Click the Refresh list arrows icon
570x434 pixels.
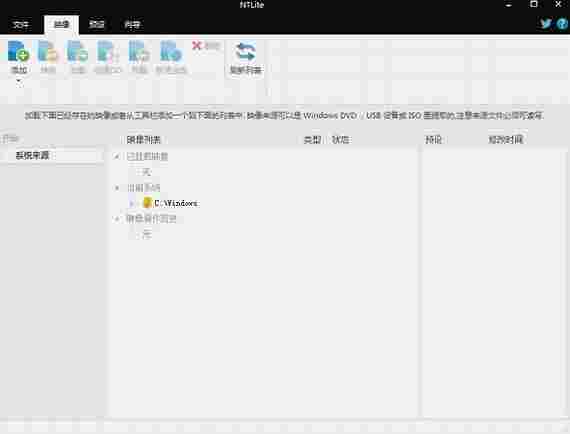tap(245, 52)
